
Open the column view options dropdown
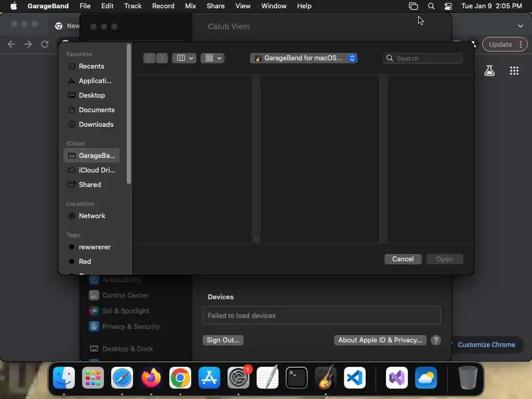click(x=184, y=58)
